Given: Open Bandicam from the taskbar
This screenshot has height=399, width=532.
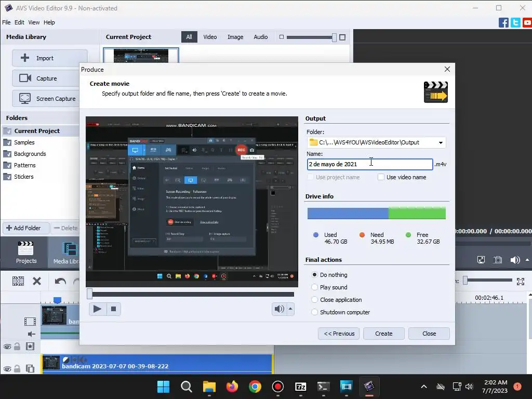Looking at the screenshot, I should point(277,387).
